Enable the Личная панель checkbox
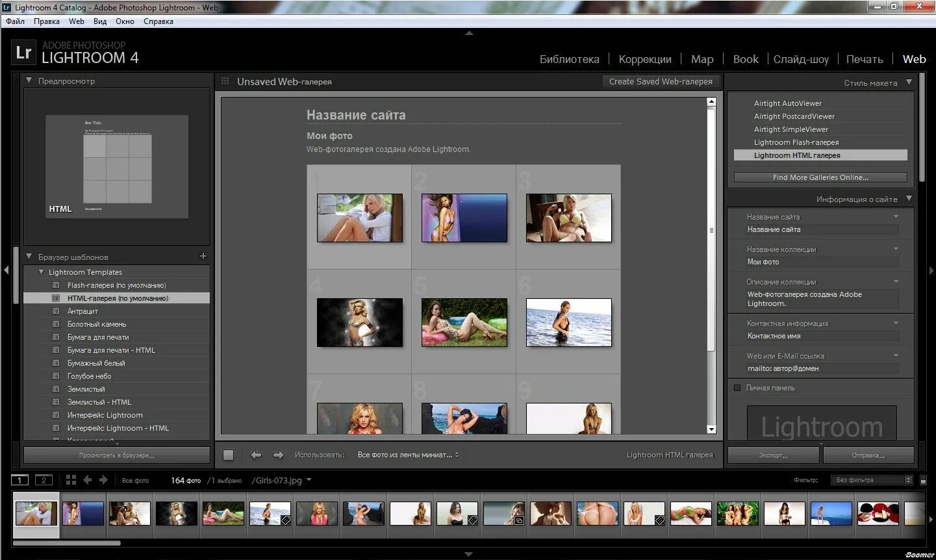This screenshot has width=936, height=560. [x=737, y=388]
